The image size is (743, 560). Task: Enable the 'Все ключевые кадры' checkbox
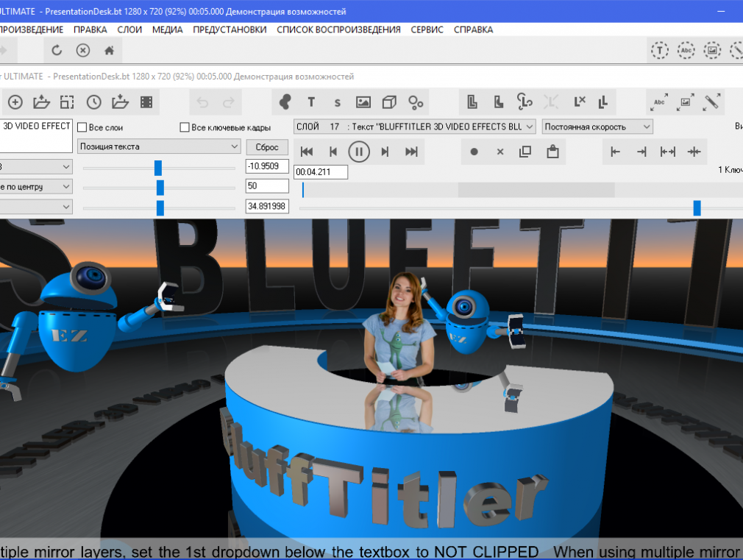[185, 127]
